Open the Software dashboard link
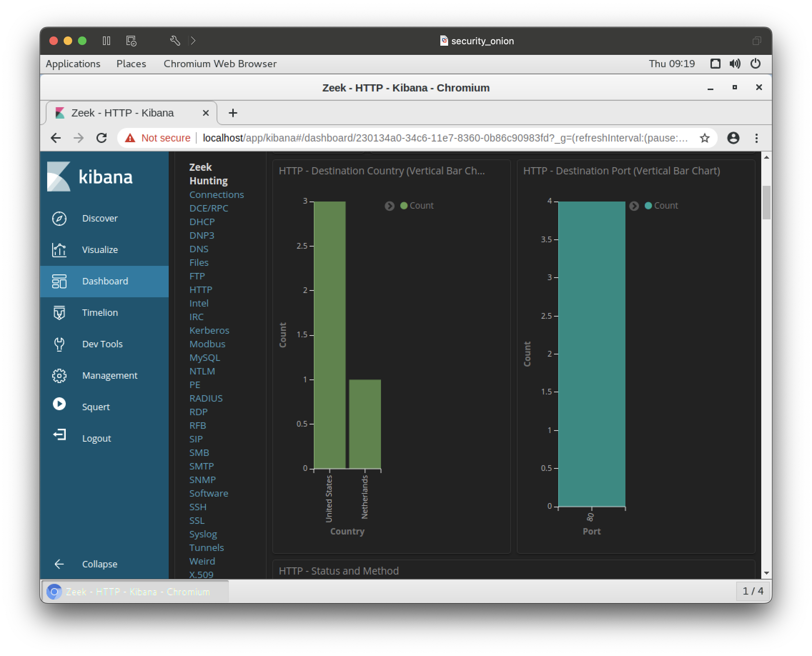 coord(209,493)
